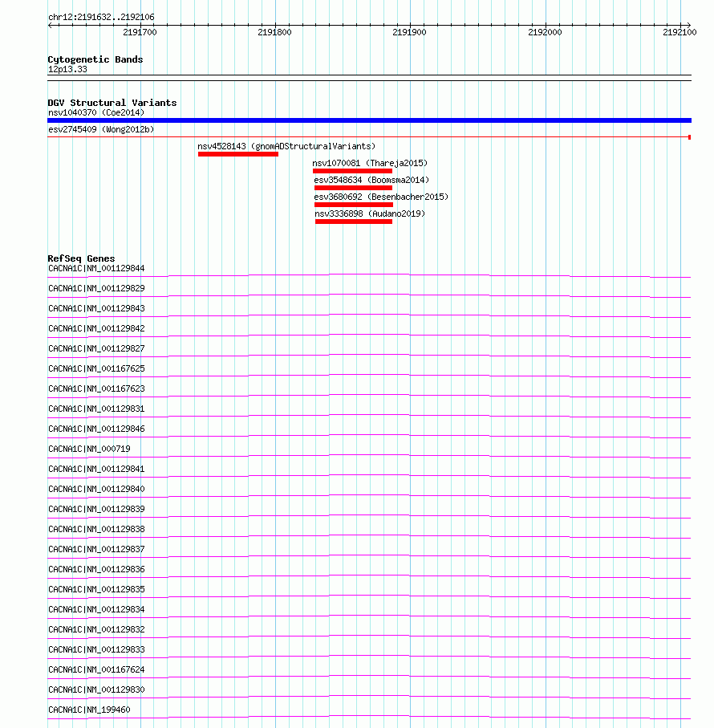Select transcript CACNA1C|NM_001129840
Screen dimensions: 714x728
coord(96,490)
